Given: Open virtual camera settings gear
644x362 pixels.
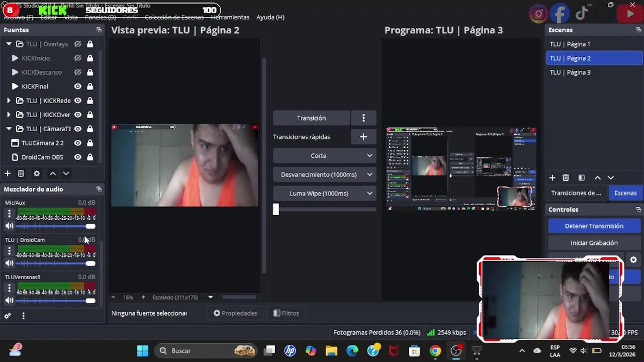Looking at the screenshot, I should point(633,260).
